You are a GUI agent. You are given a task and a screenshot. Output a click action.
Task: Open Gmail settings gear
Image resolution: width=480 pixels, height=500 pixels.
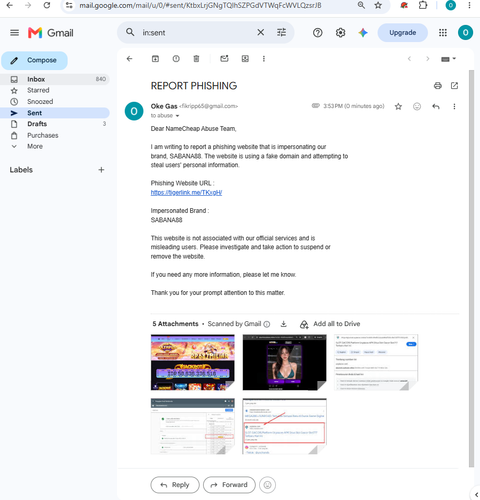tap(340, 33)
